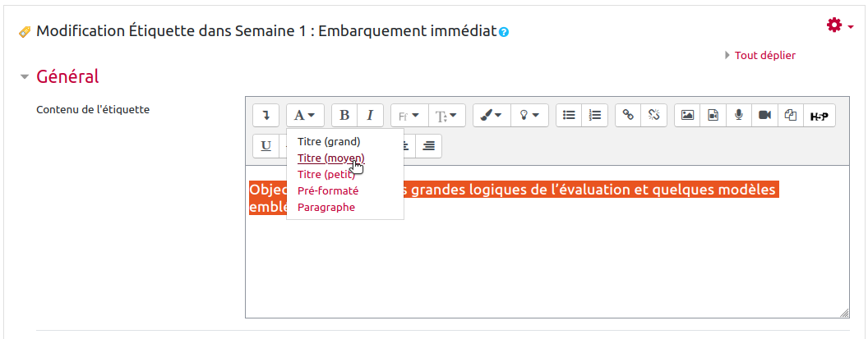Open the font size dropdown
The height and width of the screenshot is (339, 868).
tap(450, 116)
